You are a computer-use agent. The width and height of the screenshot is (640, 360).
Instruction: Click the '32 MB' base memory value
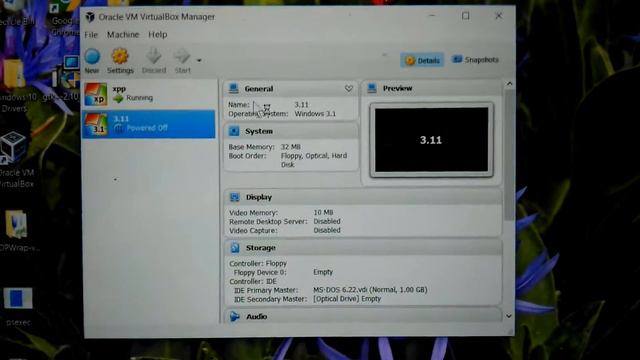point(291,147)
